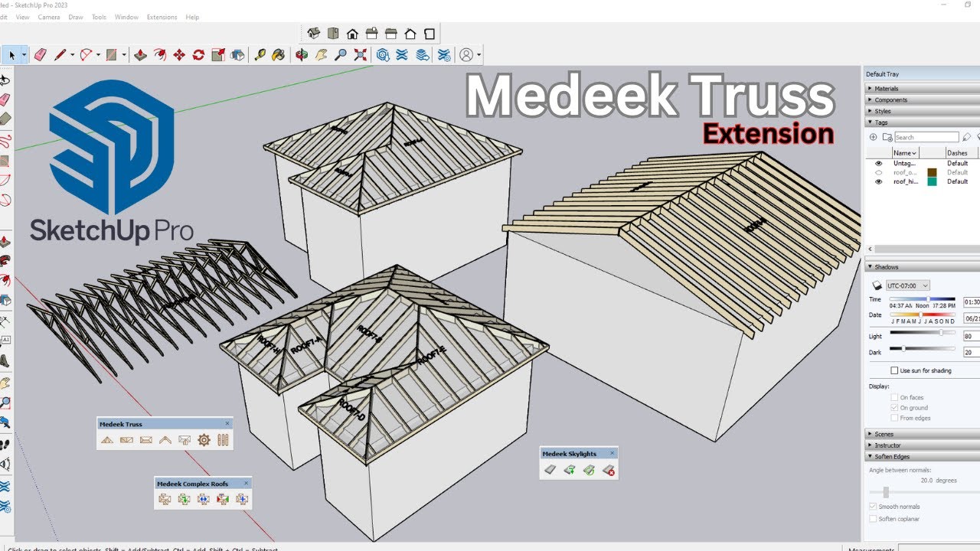Select the Zoom magnifier tool
This screenshot has height=551, width=980.
341,55
